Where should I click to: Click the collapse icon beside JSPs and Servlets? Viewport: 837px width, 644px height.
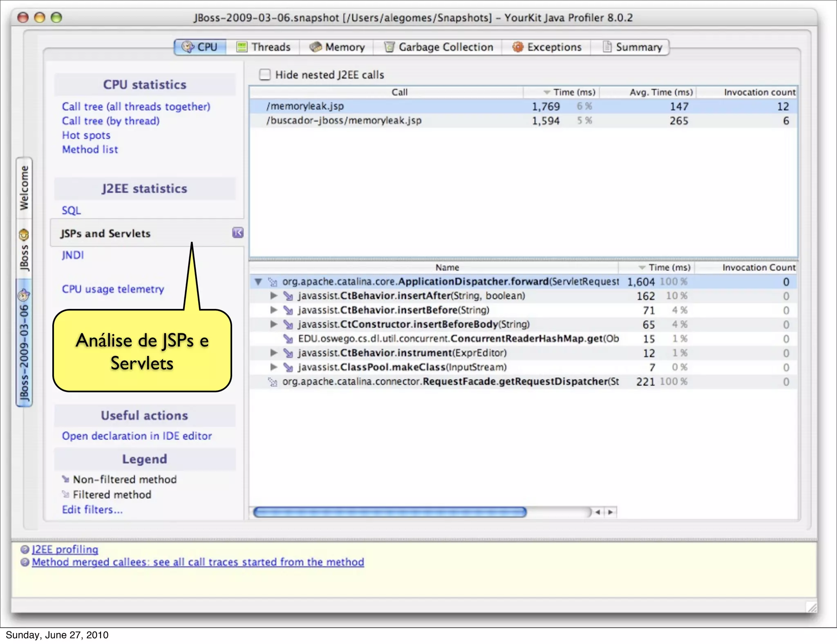pyautogui.click(x=237, y=233)
